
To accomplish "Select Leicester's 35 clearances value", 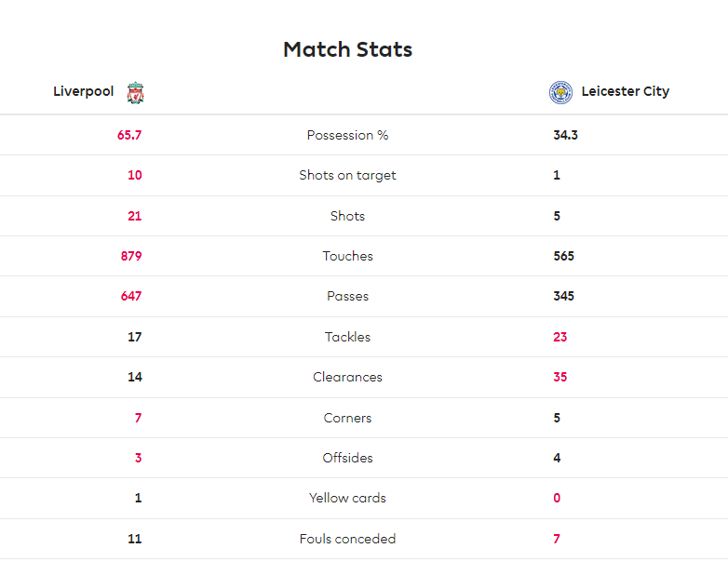I will (x=559, y=377).
